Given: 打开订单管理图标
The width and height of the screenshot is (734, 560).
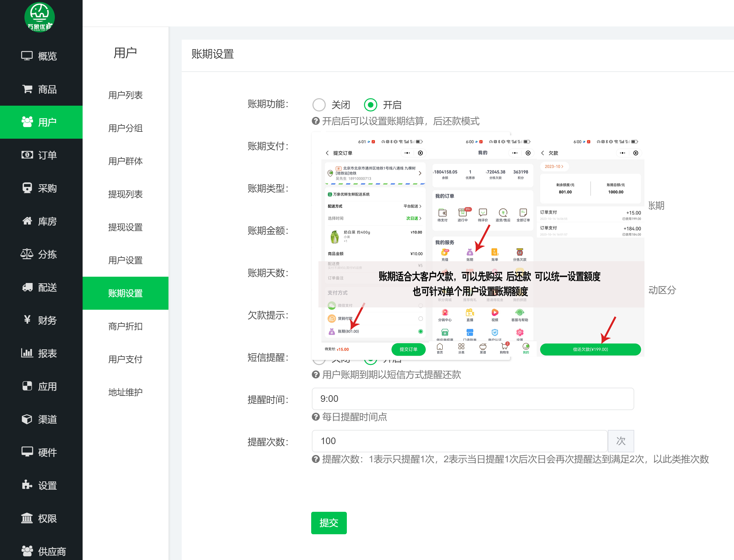Looking at the screenshot, I should tap(41, 155).
